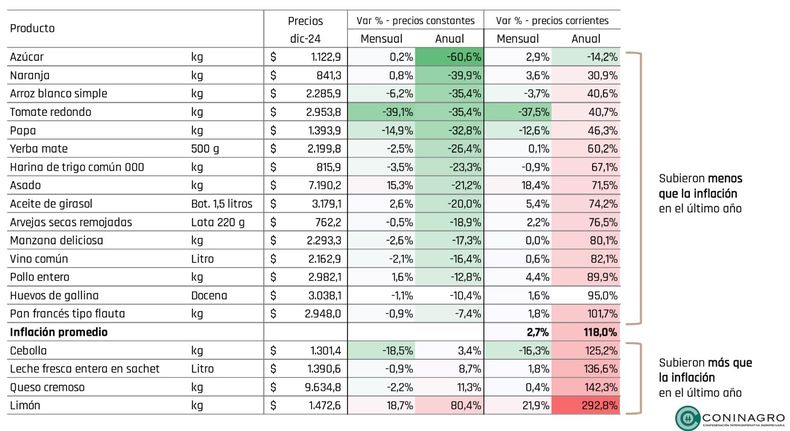
Task: Click the Precios dic-24 header
Action: click(x=305, y=30)
